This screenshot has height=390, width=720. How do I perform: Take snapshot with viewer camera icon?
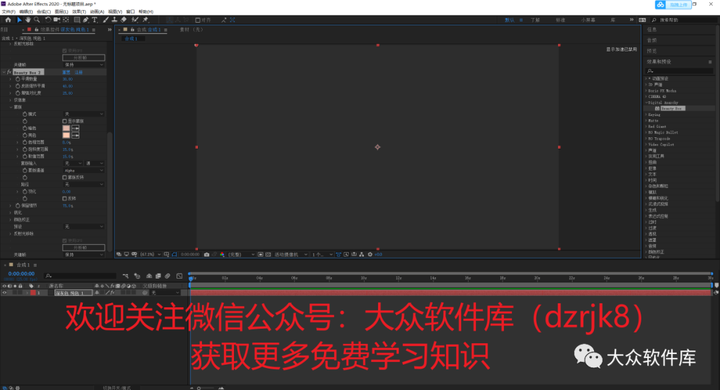(x=207, y=254)
